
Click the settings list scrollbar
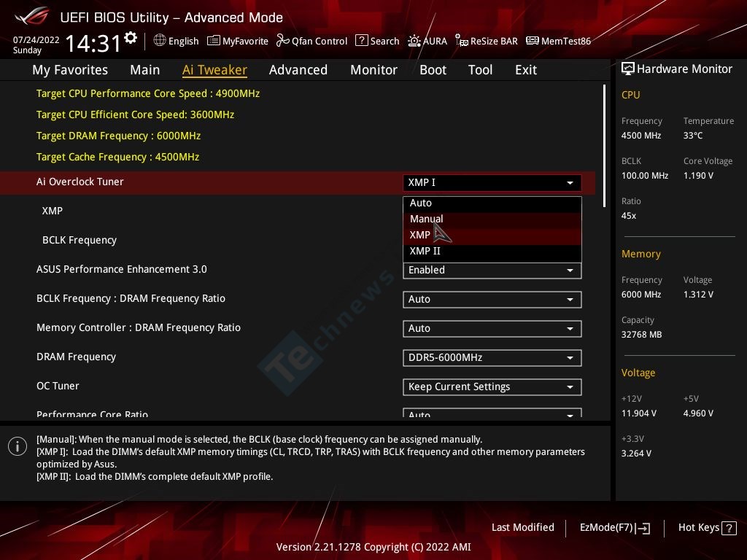pos(604,146)
